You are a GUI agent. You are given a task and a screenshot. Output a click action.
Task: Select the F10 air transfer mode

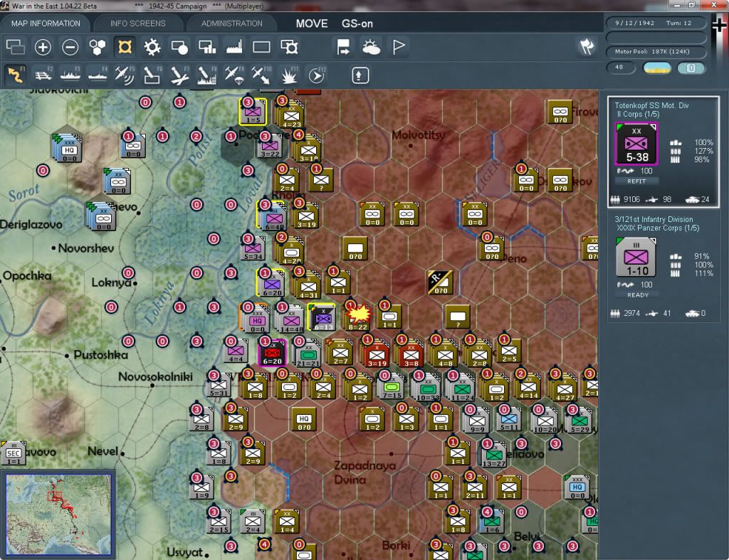[261, 75]
